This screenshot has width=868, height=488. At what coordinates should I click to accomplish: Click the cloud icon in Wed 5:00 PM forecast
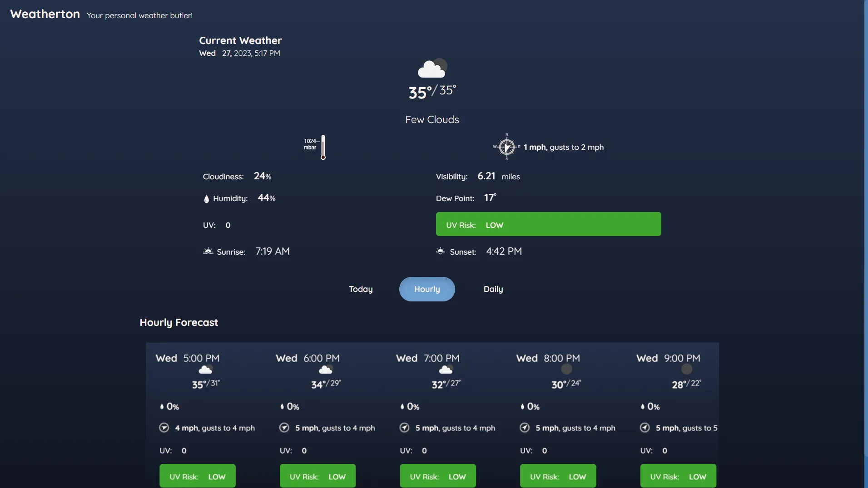[x=206, y=369]
